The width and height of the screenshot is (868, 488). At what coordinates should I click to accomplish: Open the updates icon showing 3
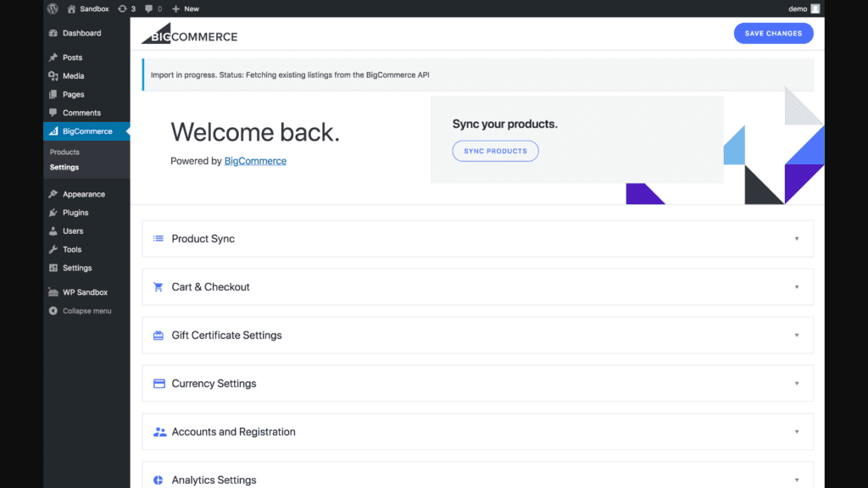[x=122, y=8]
